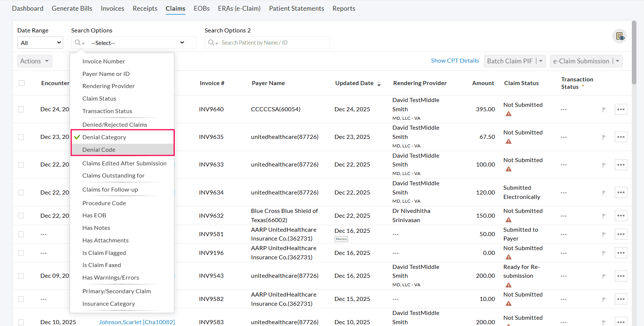644x326 pixels.
Task: Click warning icon on INV9640 claim status
Action: pyautogui.click(x=509, y=114)
